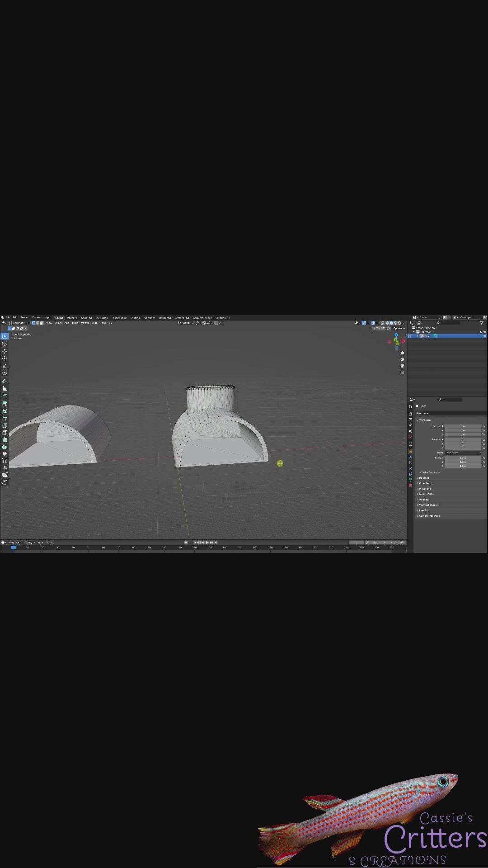Image resolution: width=488 pixels, height=868 pixels.
Task: Toggle X-ray display in viewport header
Action: (382, 323)
